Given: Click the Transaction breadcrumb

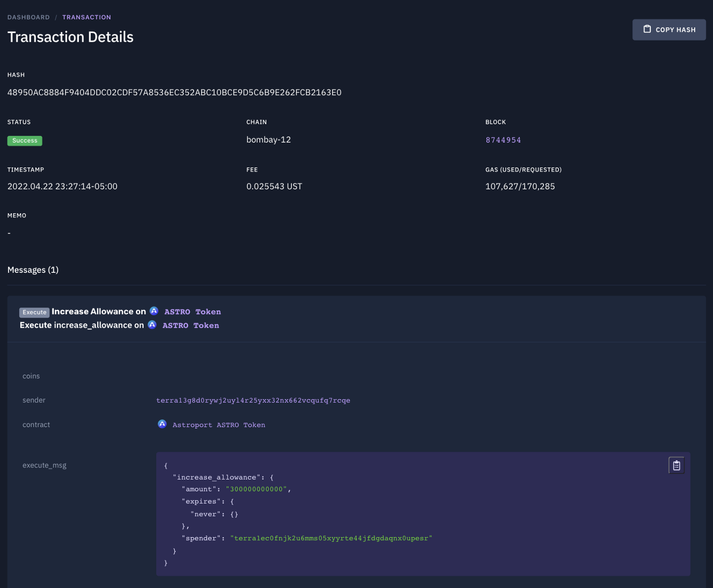Looking at the screenshot, I should pos(87,17).
